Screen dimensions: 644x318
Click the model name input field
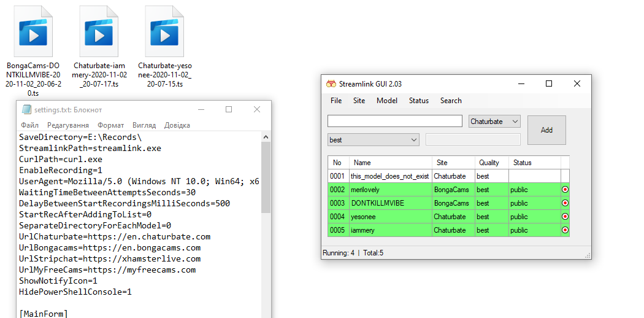[x=394, y=121]
